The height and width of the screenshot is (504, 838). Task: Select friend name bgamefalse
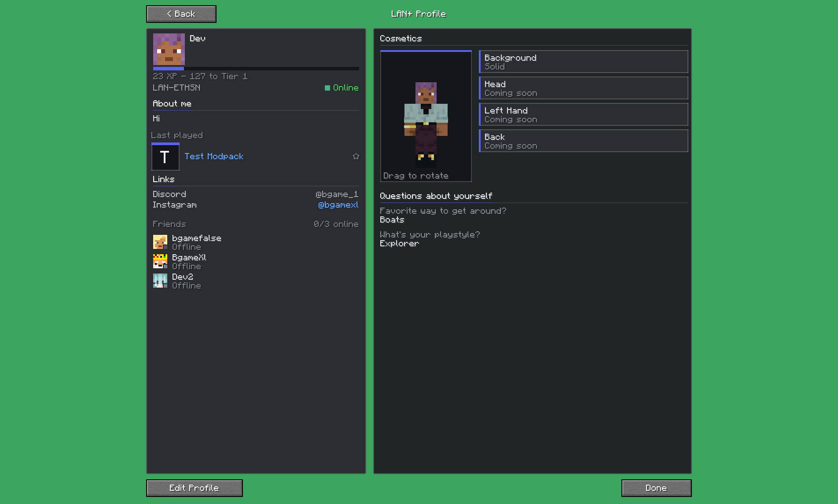tap(197, 238)
